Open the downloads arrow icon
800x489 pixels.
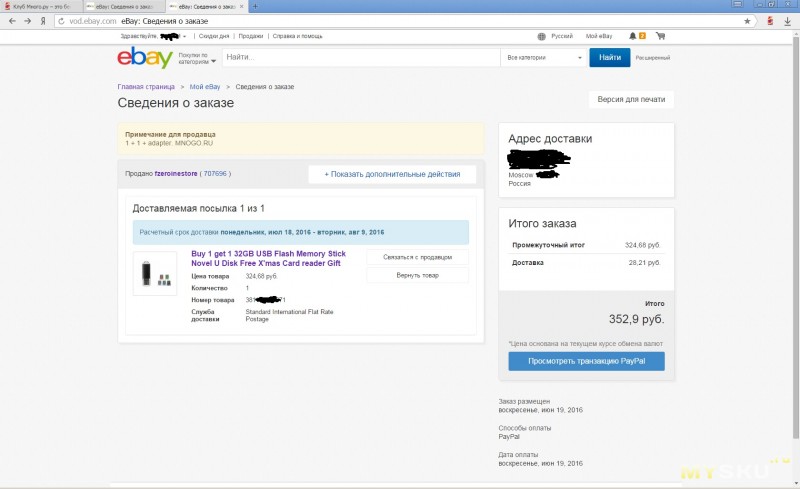pyautogui.click(x=787, y=21)
